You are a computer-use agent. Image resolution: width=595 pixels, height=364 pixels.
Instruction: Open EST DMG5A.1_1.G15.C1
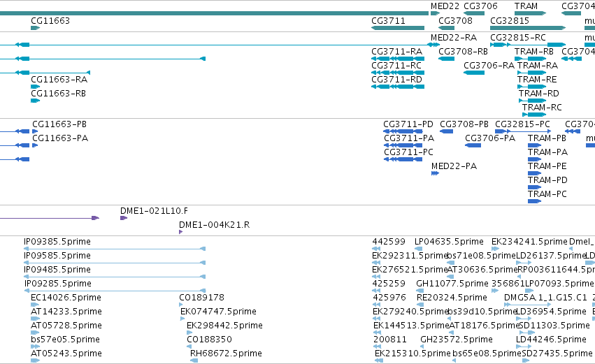[x=545, y=298]
